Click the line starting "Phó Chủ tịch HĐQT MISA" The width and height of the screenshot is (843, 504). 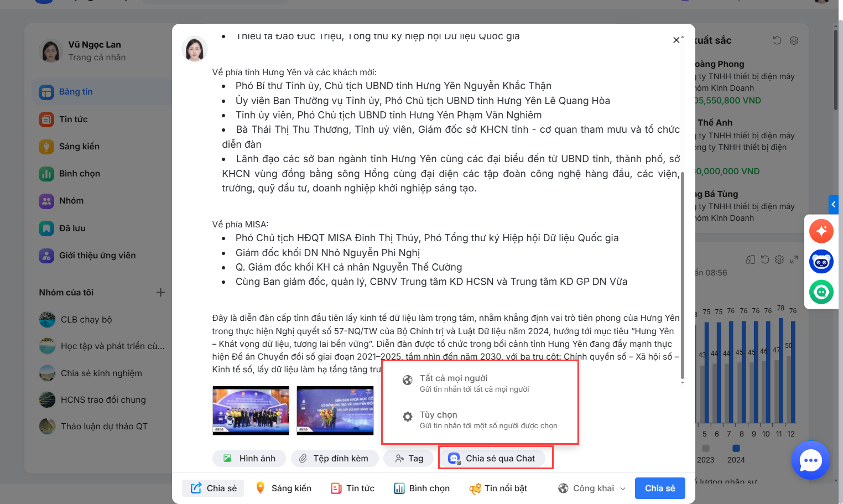[x=427, y=238]
